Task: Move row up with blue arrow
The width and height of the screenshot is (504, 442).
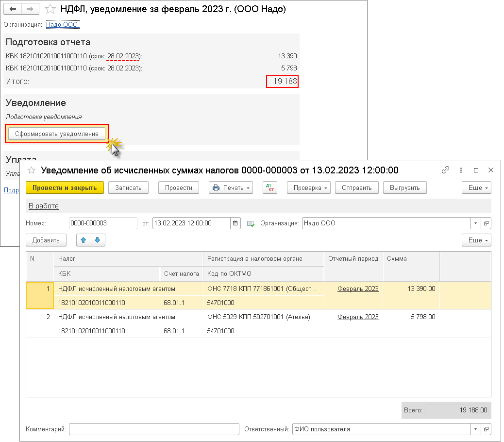Action: (x=83, y=240)
